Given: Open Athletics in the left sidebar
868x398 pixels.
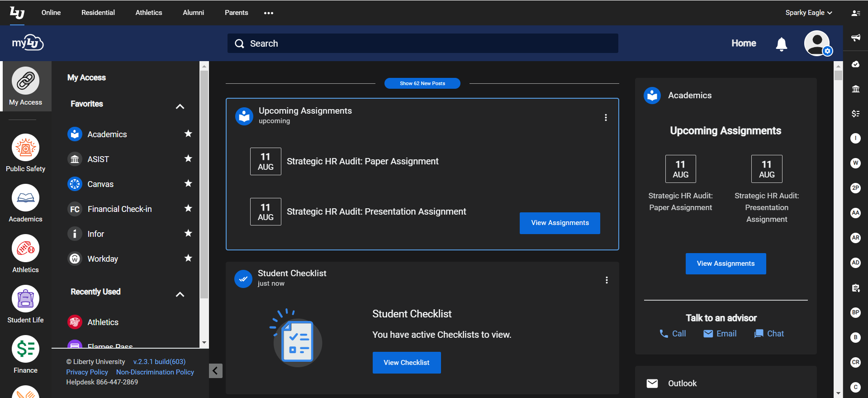Looking at the screenshot, I should (x=25, y=254).
